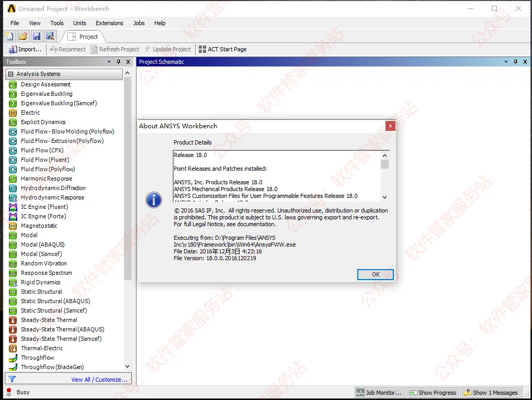Select the Harmonic Response icon
532x400 pixels.
click(13, 179)
